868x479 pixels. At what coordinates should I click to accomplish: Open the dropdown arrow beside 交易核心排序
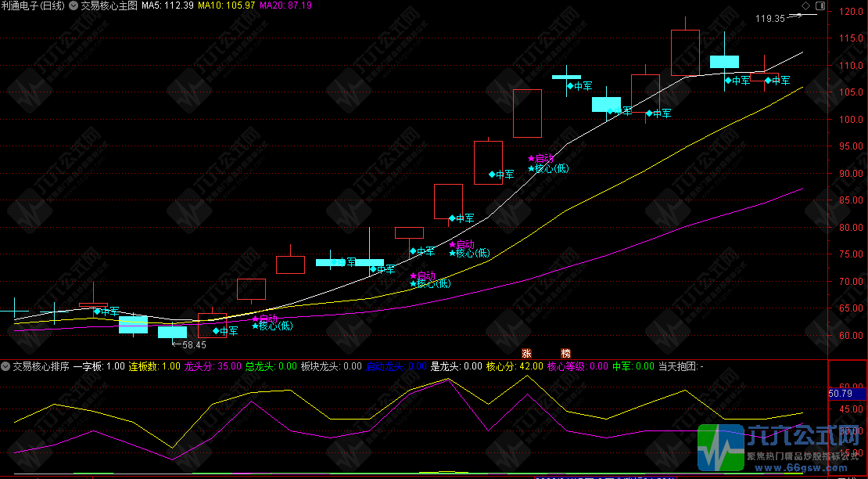(x=6, y=366)
